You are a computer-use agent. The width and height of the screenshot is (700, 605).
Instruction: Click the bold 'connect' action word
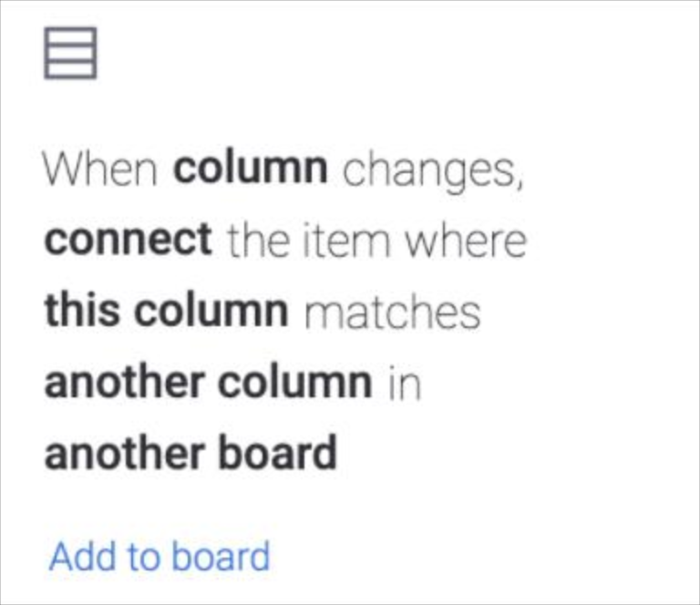(128, 240)
